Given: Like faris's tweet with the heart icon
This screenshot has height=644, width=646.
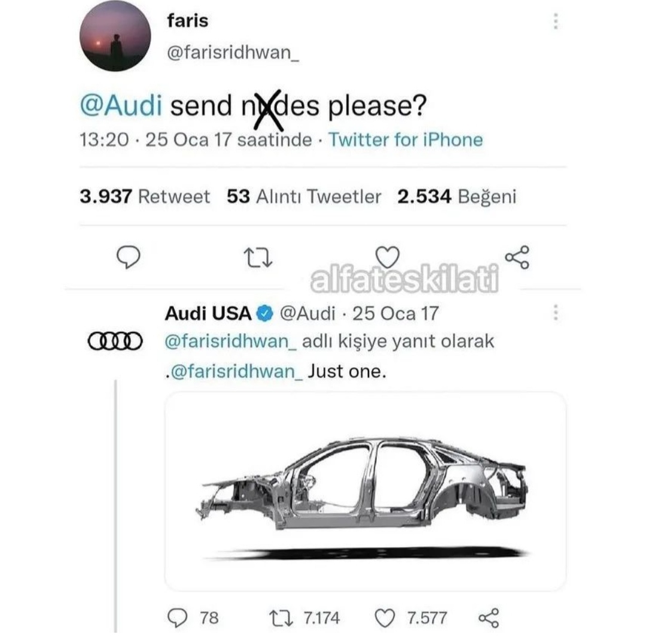Looking at the screenshot, I should (x=389, y=257).
